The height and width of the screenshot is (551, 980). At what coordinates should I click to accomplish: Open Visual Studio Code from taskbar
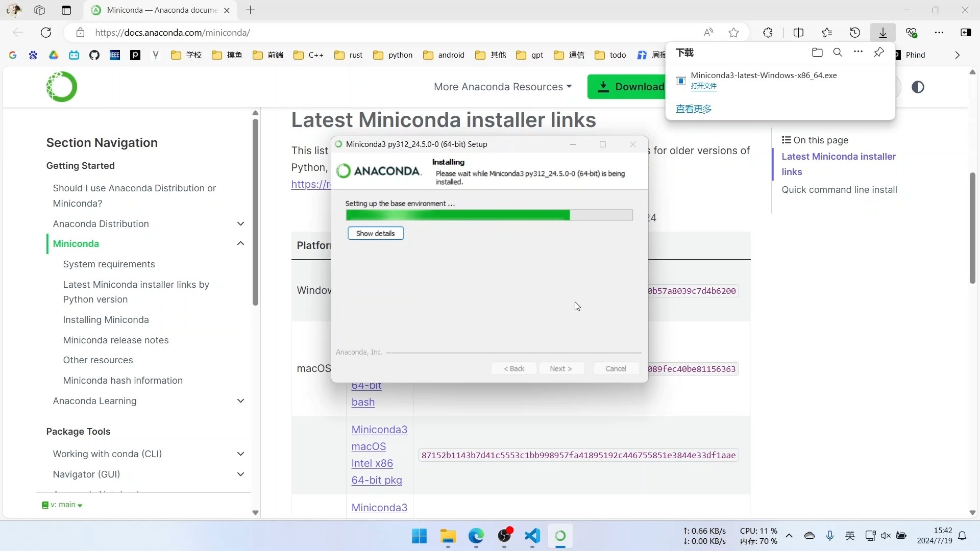tap(532, 536)
